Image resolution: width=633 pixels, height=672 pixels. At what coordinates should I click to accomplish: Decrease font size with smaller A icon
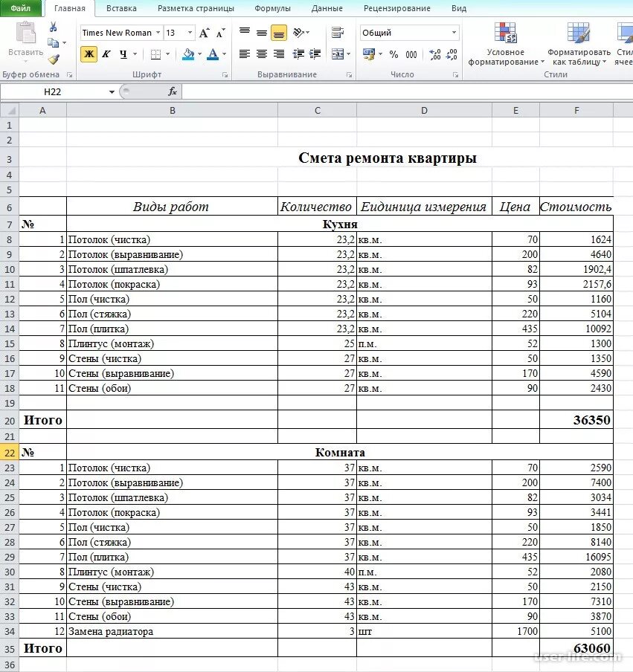pos(220,33)
